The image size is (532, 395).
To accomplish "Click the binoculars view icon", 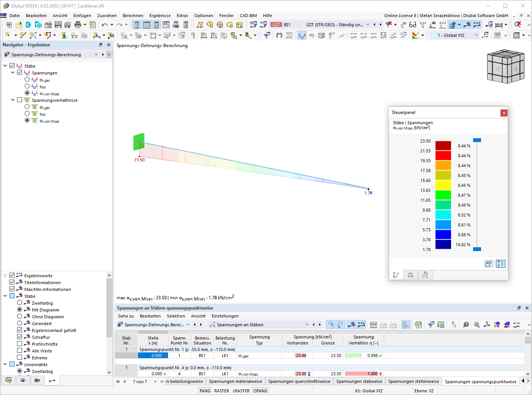I will [x=413, y=25].
